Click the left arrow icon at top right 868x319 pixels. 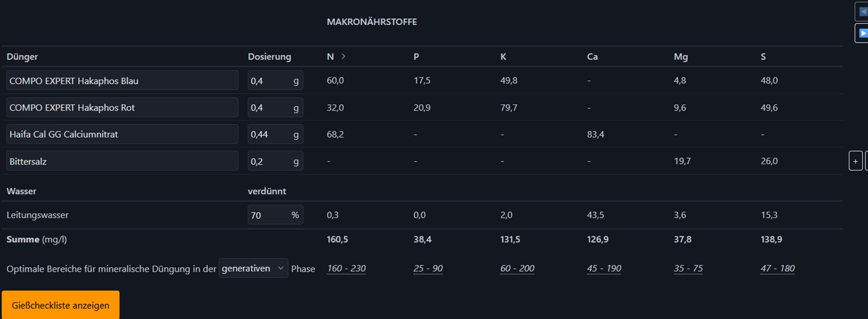(x=863, y=12)
